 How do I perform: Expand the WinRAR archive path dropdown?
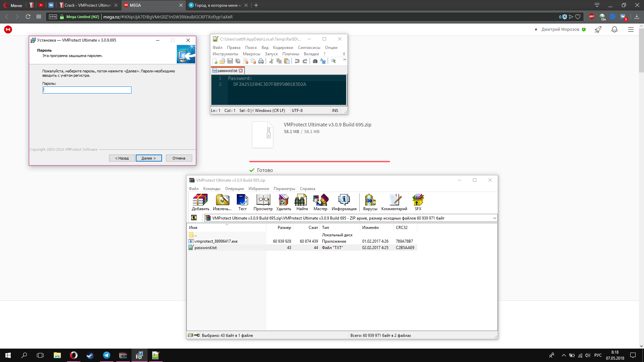click(x=494, y=218)
